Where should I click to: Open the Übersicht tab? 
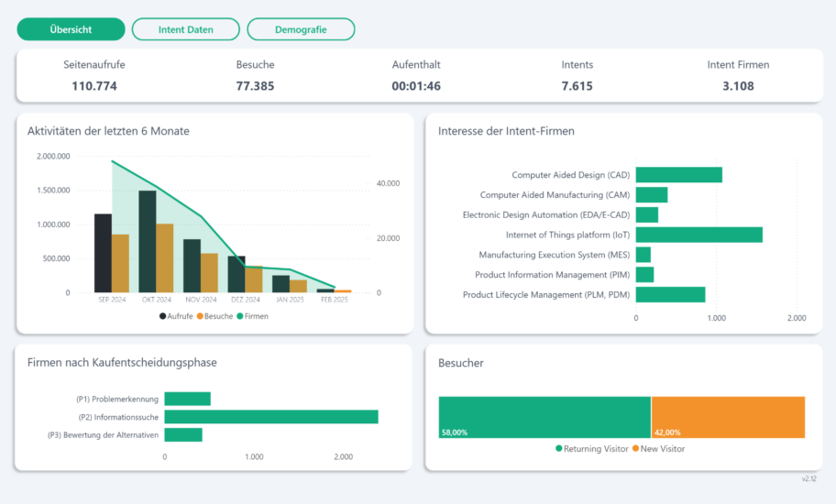(71, 29)
